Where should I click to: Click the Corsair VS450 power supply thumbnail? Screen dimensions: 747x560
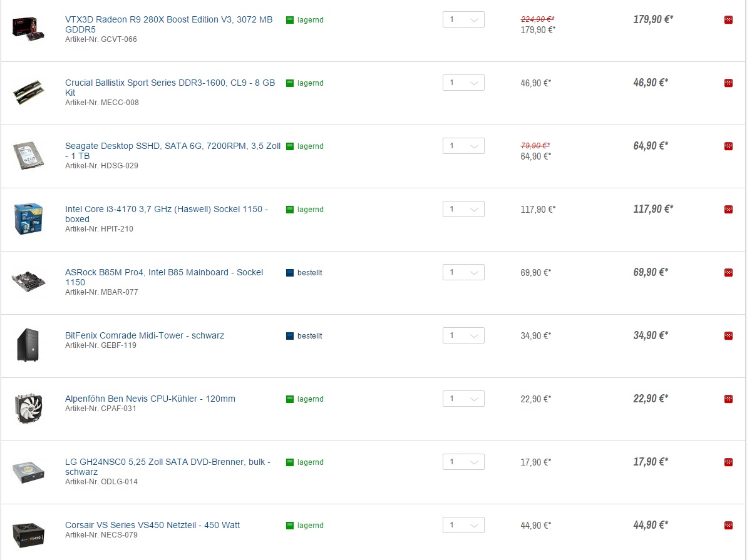(x=29, y=535)
